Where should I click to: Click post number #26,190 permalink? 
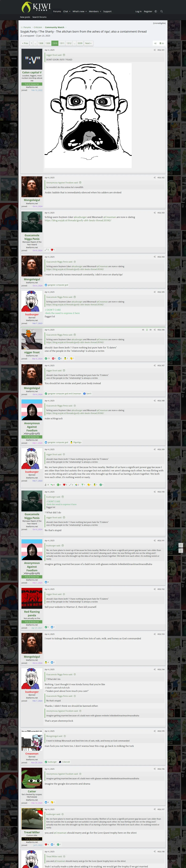(x=161, y=492)
